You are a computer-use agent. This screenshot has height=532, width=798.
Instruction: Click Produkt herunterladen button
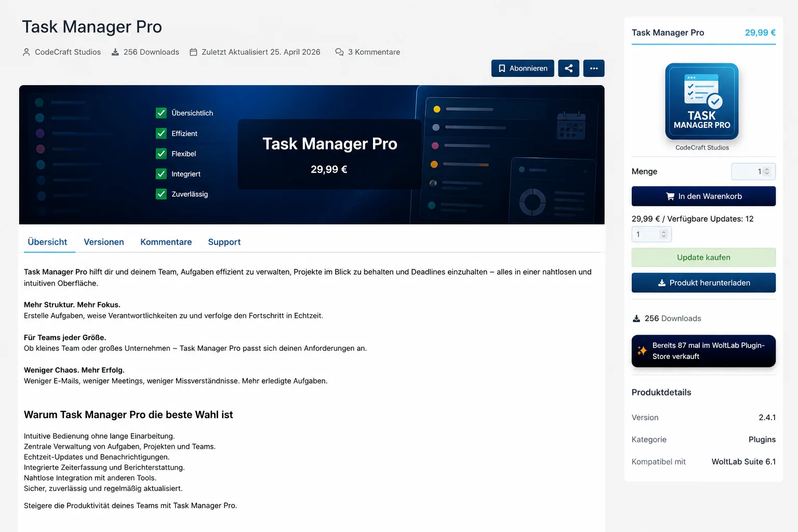[703, 283]
